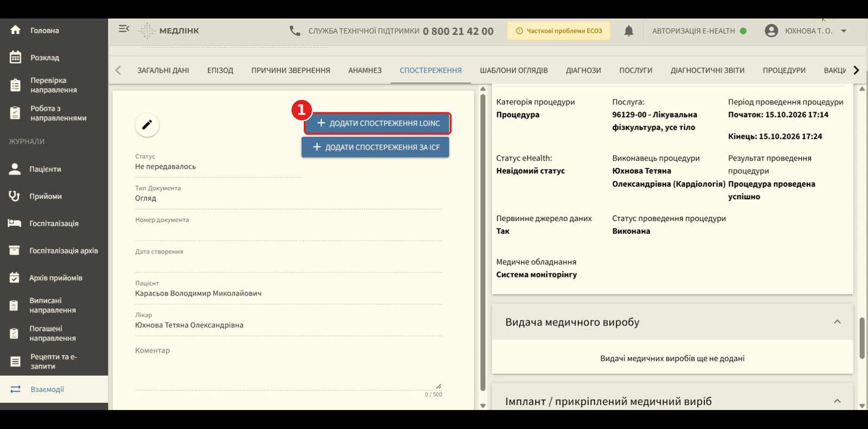Image resolution: width=868 pixels, height=429 pixels.
Task: Click the Коментар text field
Action: [x=289, y=368]
